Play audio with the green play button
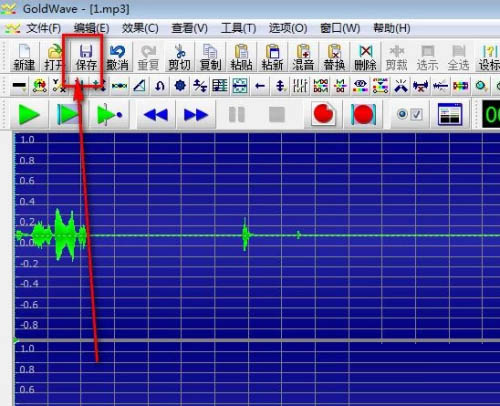 click(29, 115)
